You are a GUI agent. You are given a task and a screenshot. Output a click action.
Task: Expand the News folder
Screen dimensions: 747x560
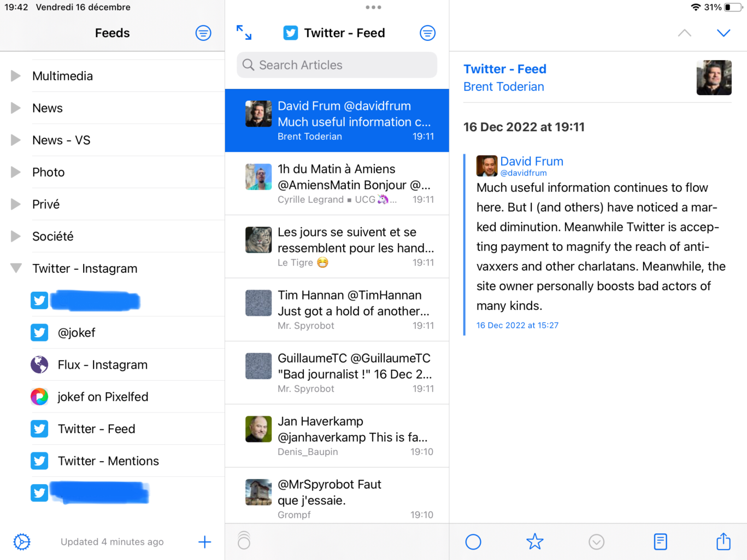pos(16,108)
